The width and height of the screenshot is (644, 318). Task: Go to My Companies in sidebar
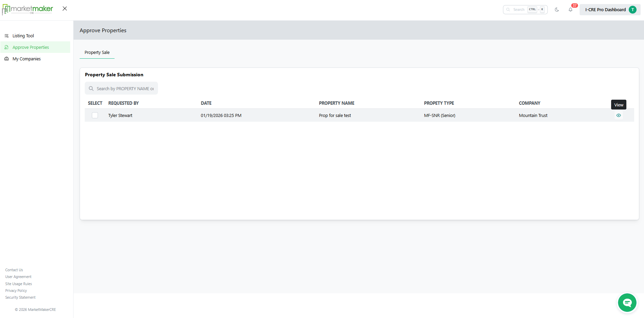tap(26, 59)
